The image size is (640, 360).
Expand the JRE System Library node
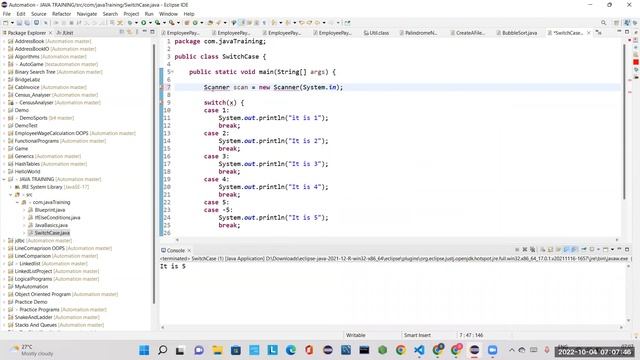point(11,187)
